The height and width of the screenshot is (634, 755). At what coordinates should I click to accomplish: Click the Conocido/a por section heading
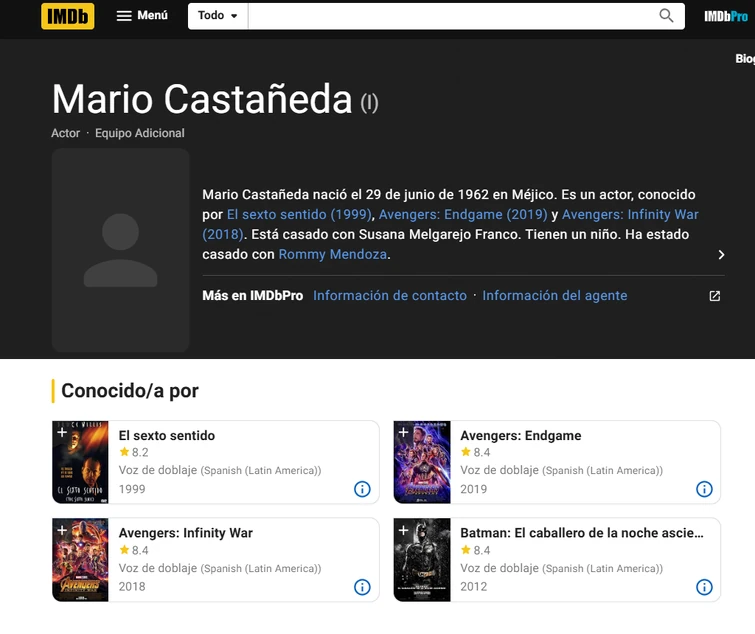[130, 390]
